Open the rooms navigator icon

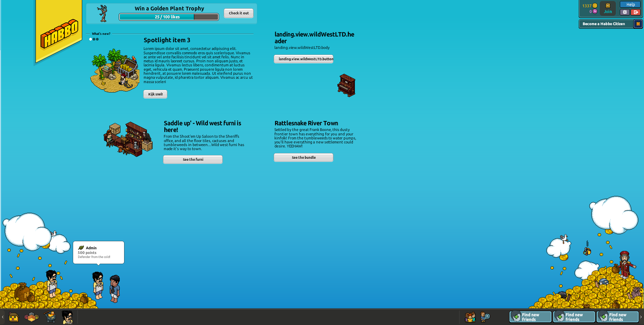click(32, 317)
